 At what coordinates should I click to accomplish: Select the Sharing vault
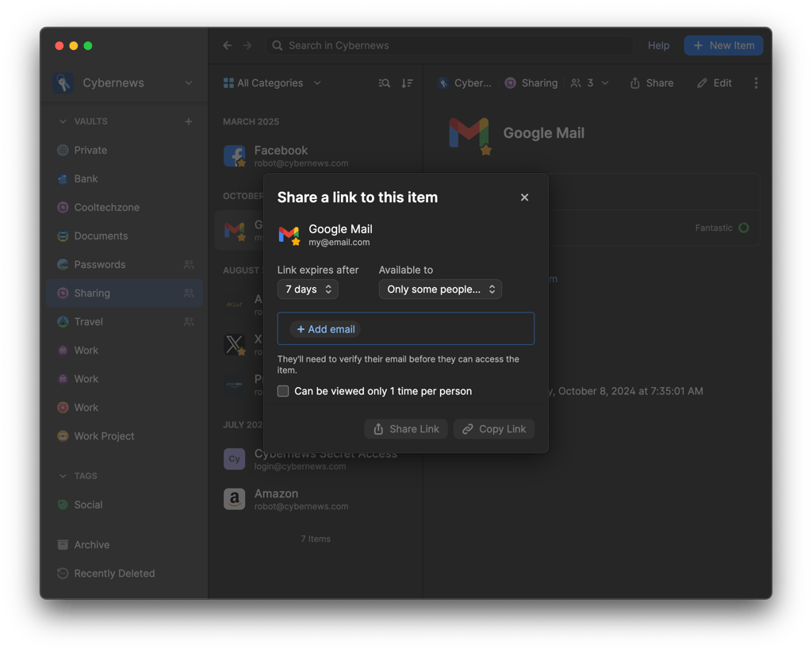pos(124,293)
